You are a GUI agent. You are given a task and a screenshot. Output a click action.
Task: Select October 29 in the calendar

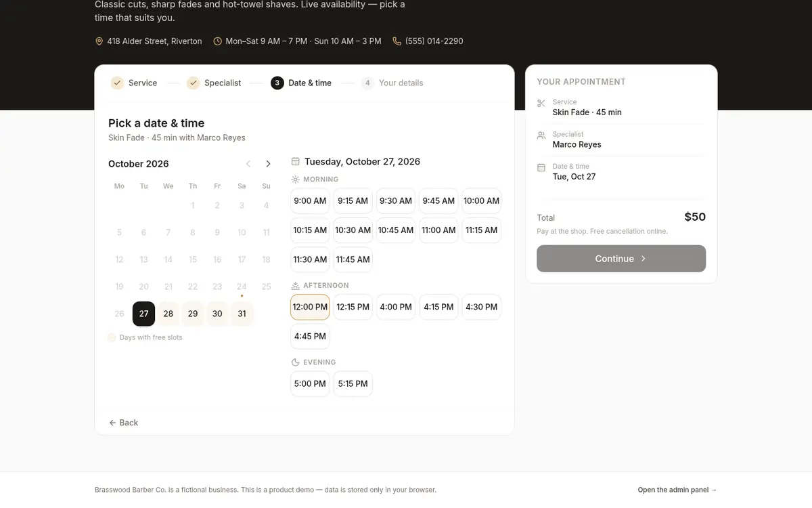193,314
